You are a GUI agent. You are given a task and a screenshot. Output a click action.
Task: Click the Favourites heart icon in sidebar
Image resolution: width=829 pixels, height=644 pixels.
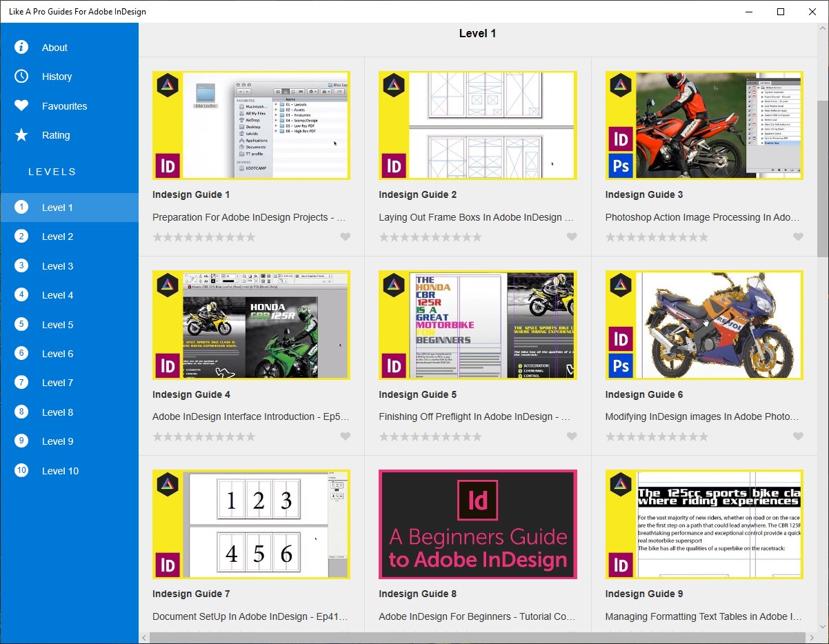(x=21, y=105)
